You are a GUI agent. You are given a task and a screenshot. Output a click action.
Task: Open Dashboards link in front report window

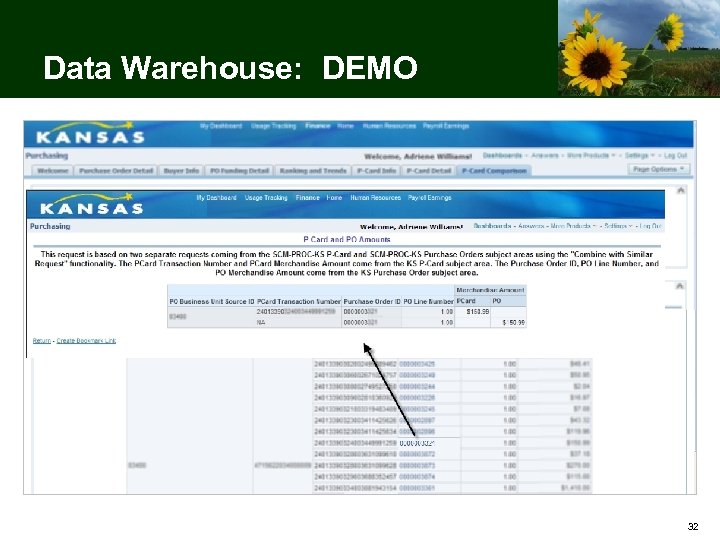click(493, 226)
